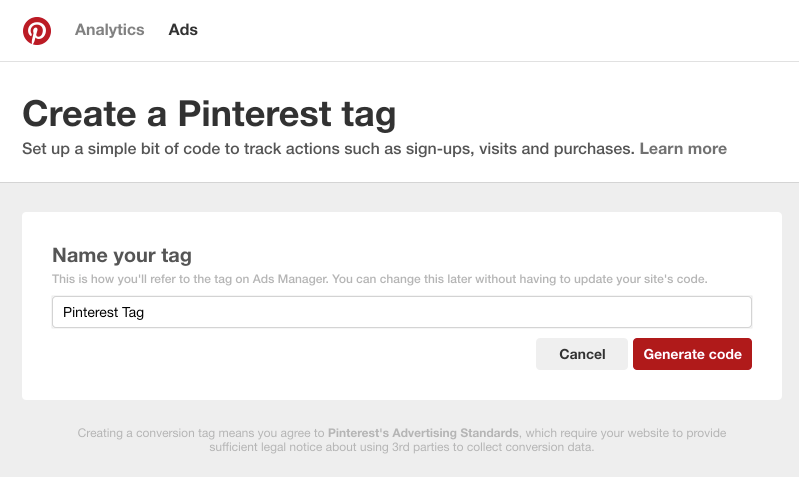Click the Ads Manager helper text under Name your tag

tap(380, 279)
